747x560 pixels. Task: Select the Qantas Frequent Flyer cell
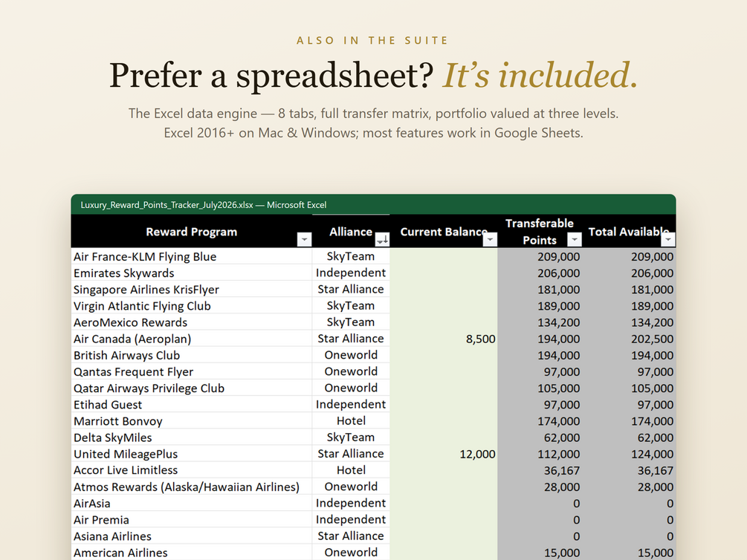coord(192,371)
